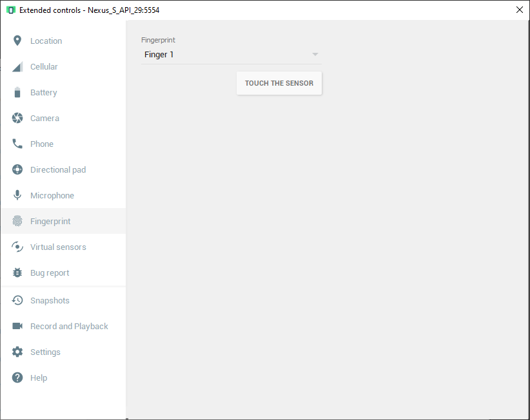Select the Cellular signal icon

(x=17, y=67)
